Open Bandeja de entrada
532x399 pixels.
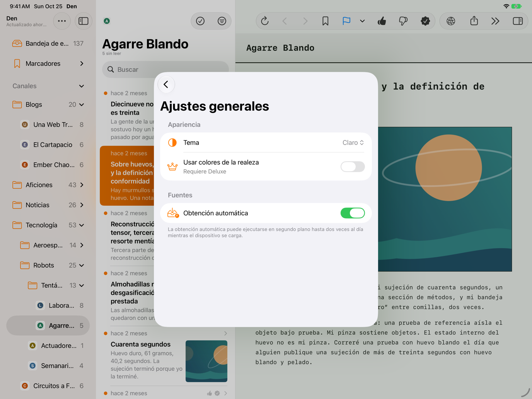coord(48,43)
